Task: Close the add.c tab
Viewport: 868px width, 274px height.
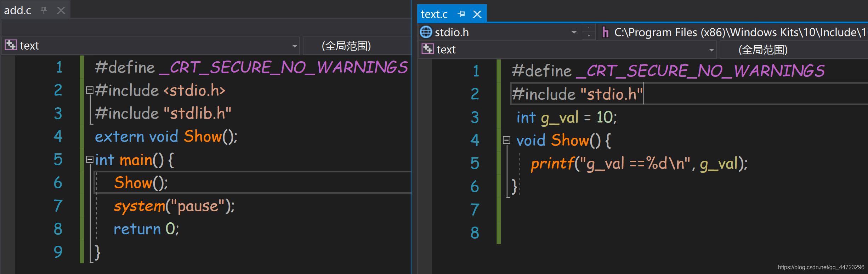Action: [61, 10]
